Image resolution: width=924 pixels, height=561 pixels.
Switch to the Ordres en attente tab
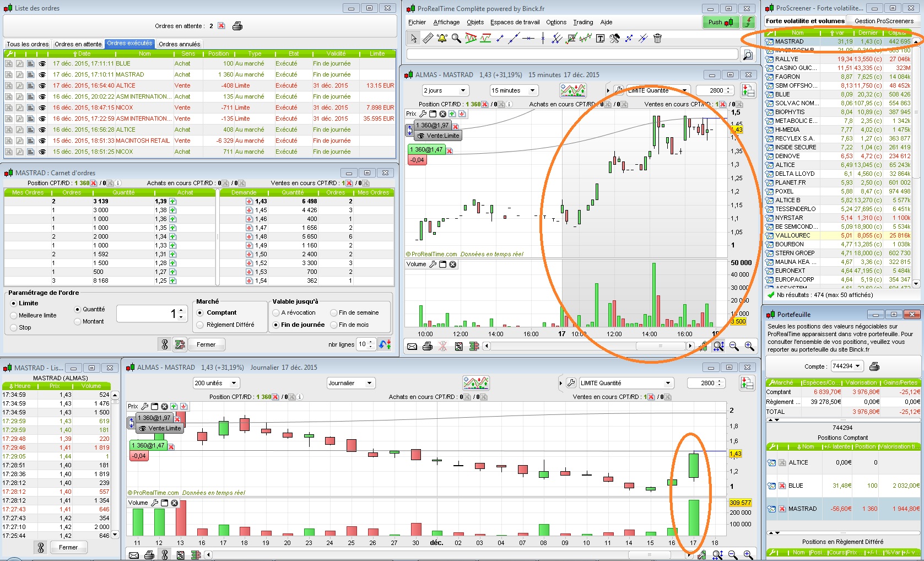point(78,44)
